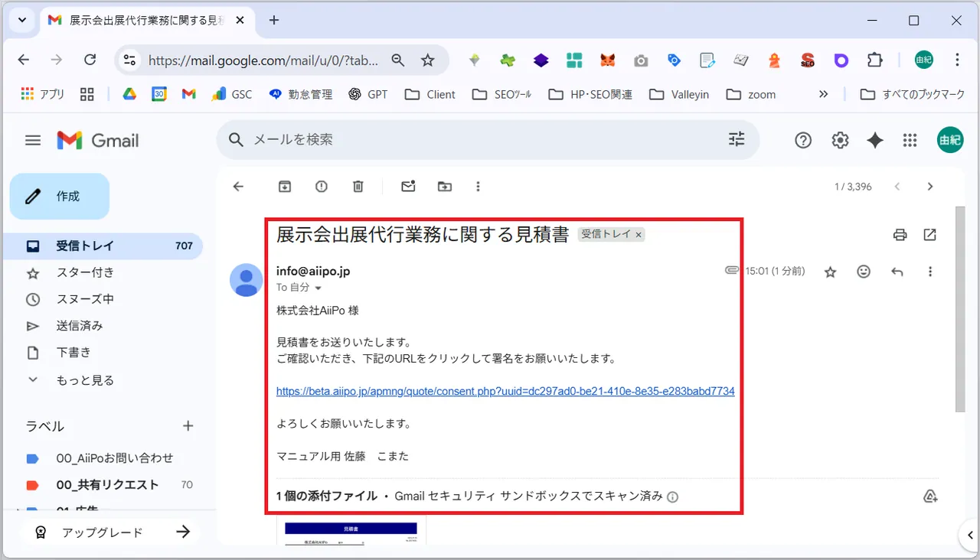
Task: Open the 00_共有リクエスト label
Action: tap(107, 485)
